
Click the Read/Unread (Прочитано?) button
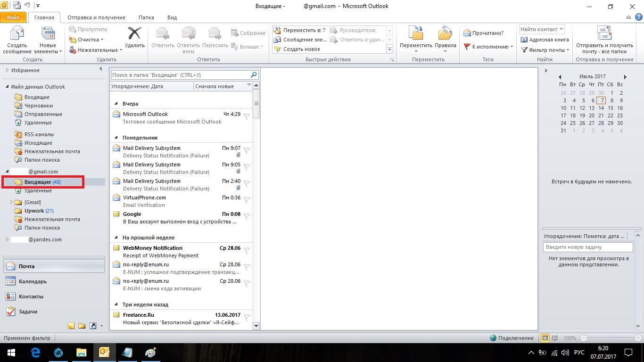click(x=484, y=33)
